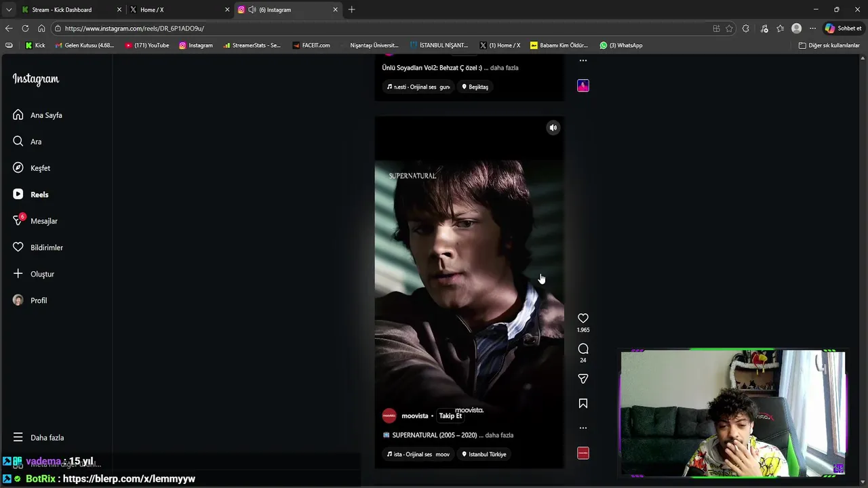Open browser settings and more menu
868x488 pixels.
click(x=812, y=28)
